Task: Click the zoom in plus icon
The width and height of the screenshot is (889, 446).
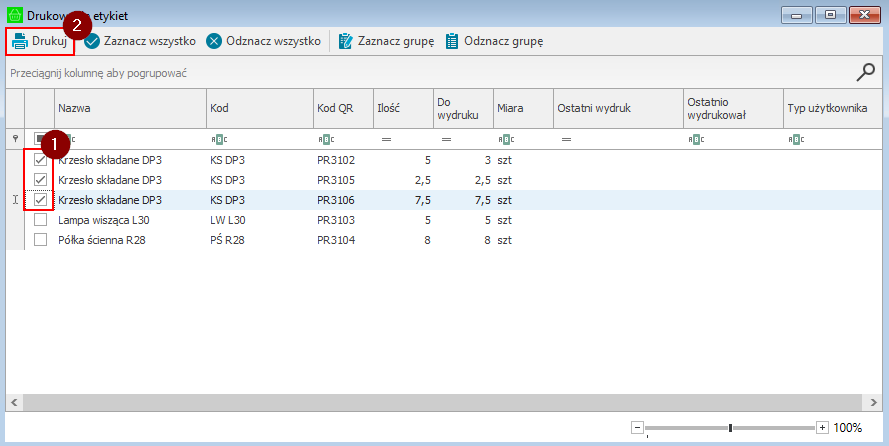Action: tap(822, 427)
